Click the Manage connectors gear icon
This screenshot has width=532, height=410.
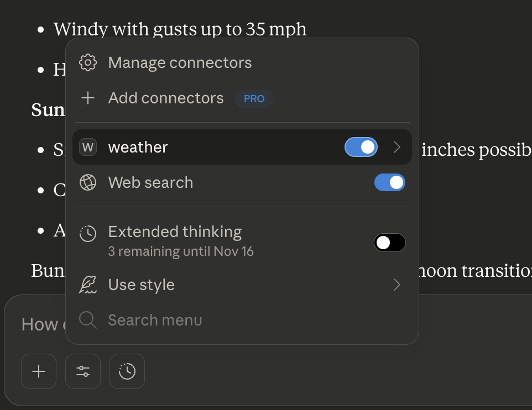[x=87, y=62]
